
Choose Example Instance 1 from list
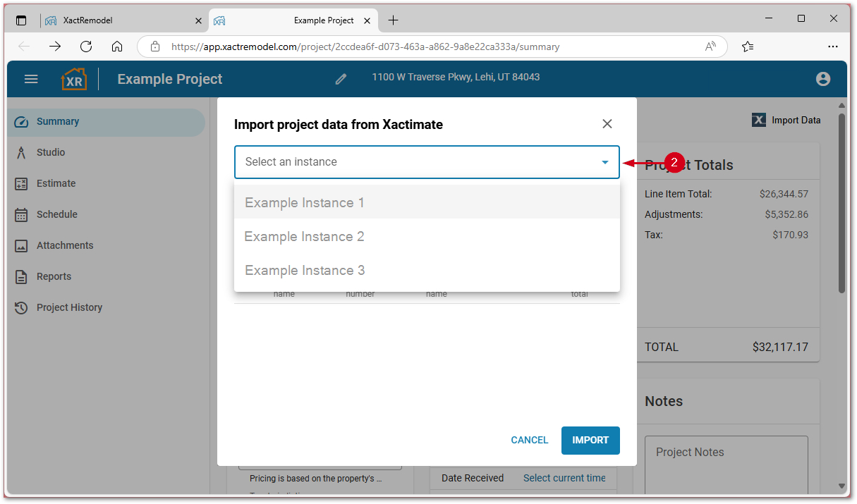point(427,202)
